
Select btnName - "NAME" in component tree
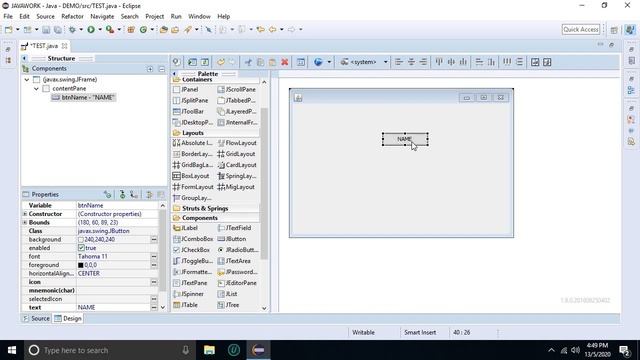point(84,98)
